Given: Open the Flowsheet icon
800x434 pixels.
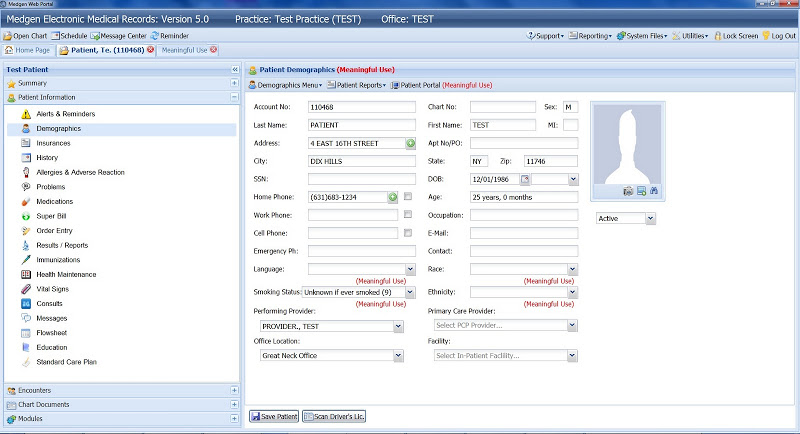Looking at the screenshot, I should [x=26, y=333].
